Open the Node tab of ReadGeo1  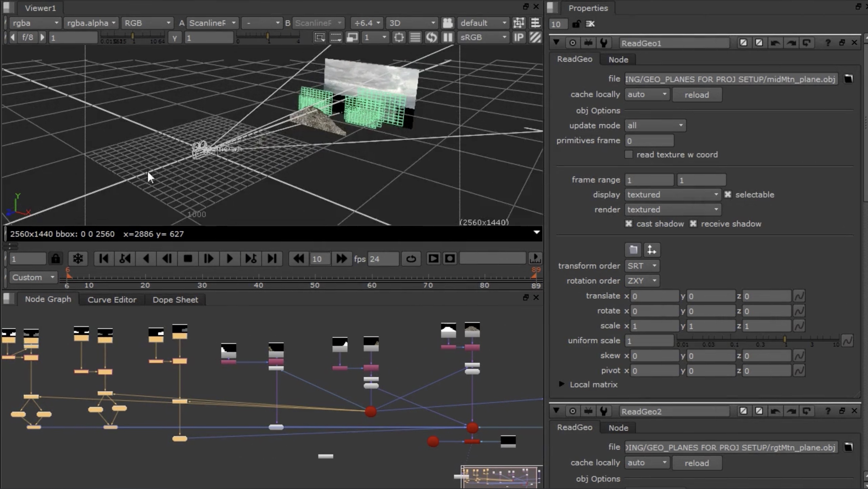tap(618, 60)
